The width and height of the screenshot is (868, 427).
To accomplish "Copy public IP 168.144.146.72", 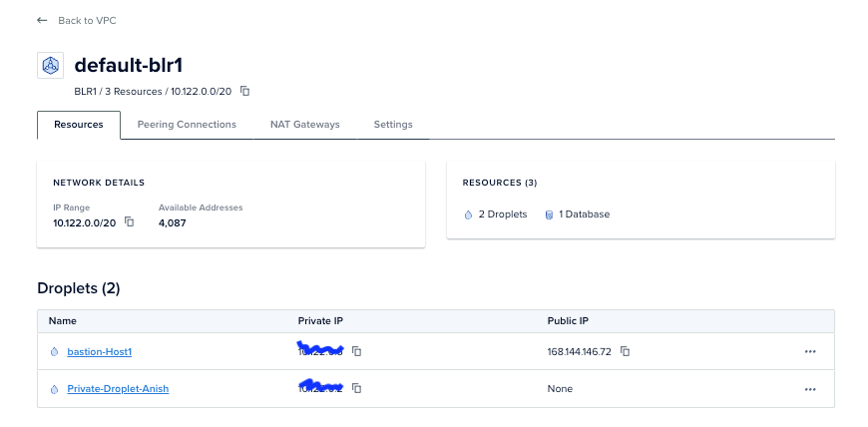I will point(625,351).
